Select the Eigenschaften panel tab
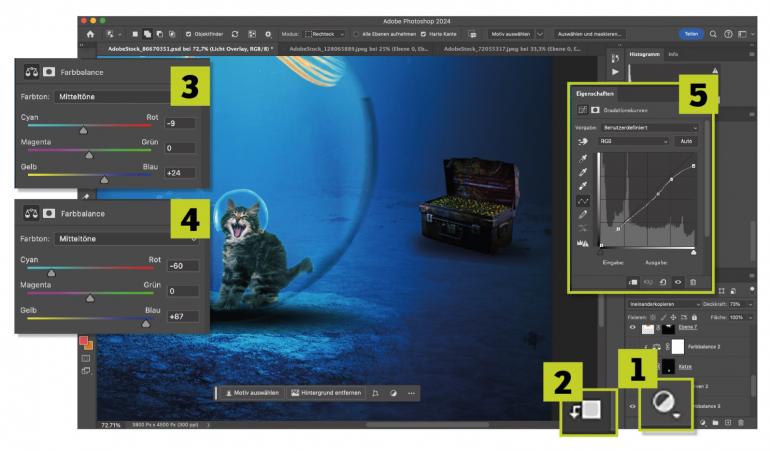The height and width of the screenshot is (451, 770). pos(595,93)
